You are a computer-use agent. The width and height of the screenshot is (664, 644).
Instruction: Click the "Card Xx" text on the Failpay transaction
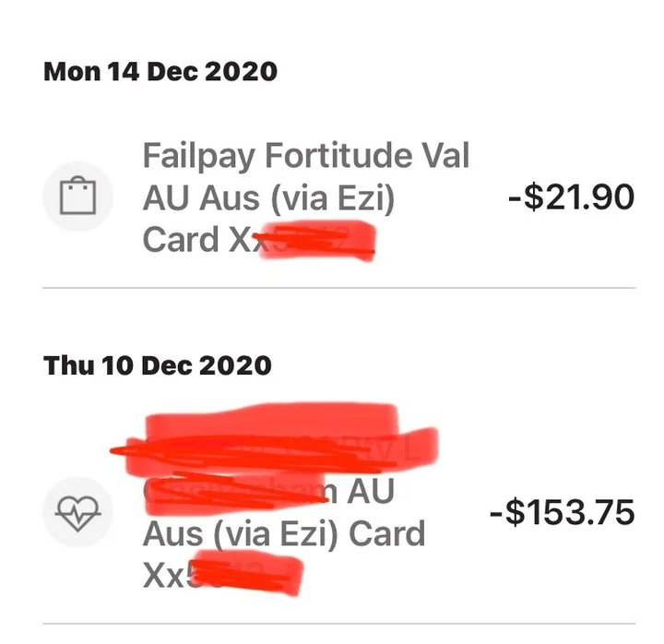click(x=194, y=239)
